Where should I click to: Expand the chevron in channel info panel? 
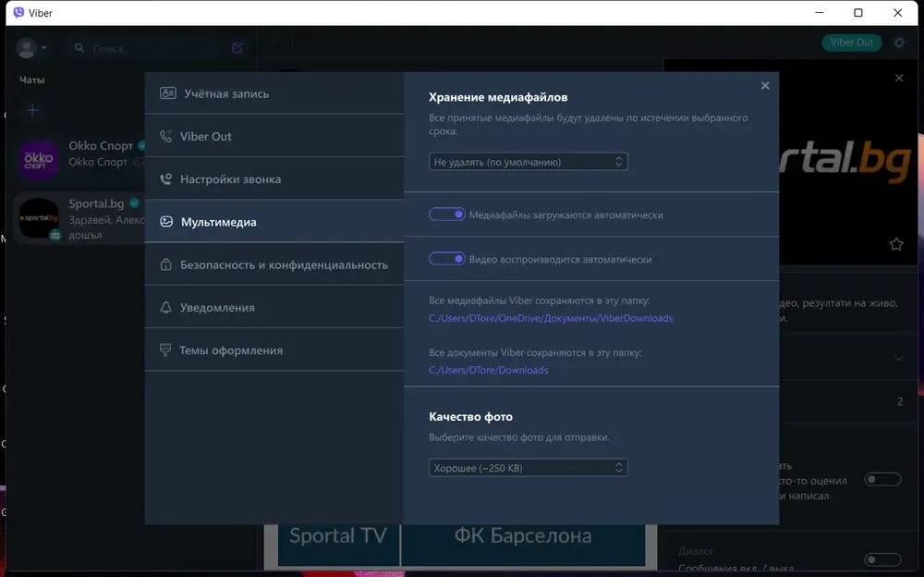coord(899,358)
